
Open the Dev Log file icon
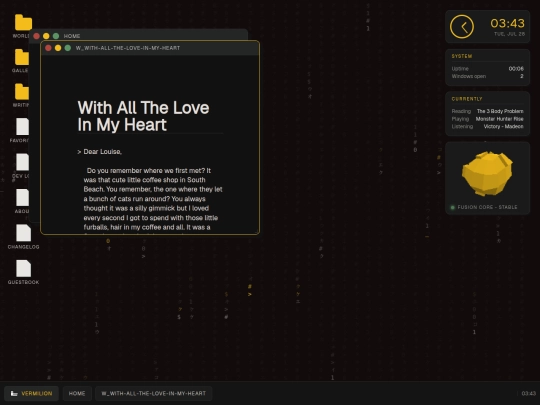[22, 162]
